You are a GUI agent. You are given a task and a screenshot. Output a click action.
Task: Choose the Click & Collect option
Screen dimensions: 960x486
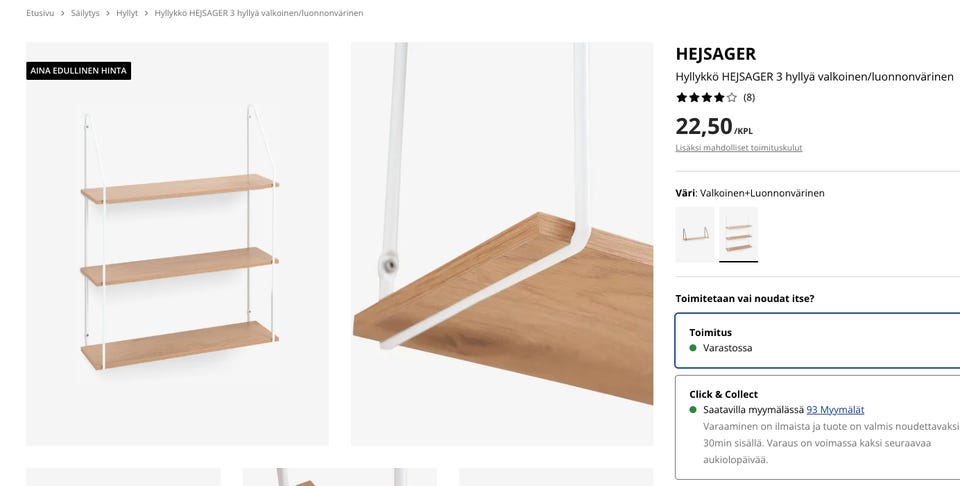[x=817, y=427]
